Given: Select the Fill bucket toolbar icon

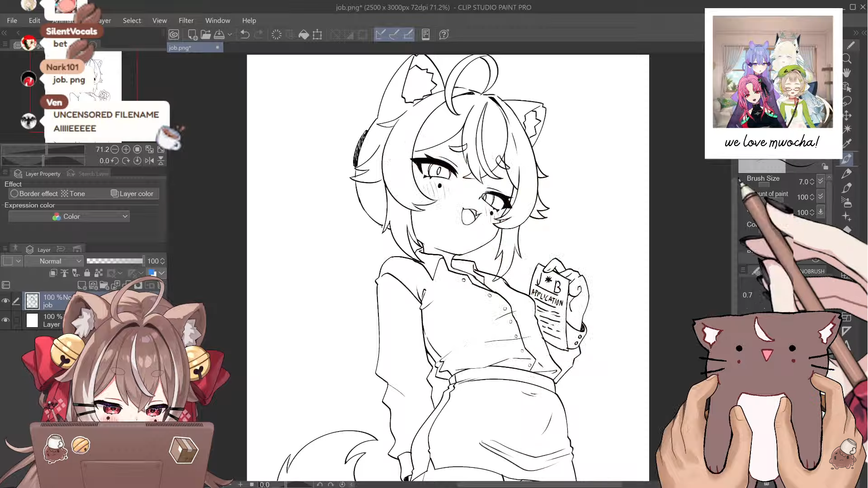Looking at the screenshot, I should click(x=304, y=35).
